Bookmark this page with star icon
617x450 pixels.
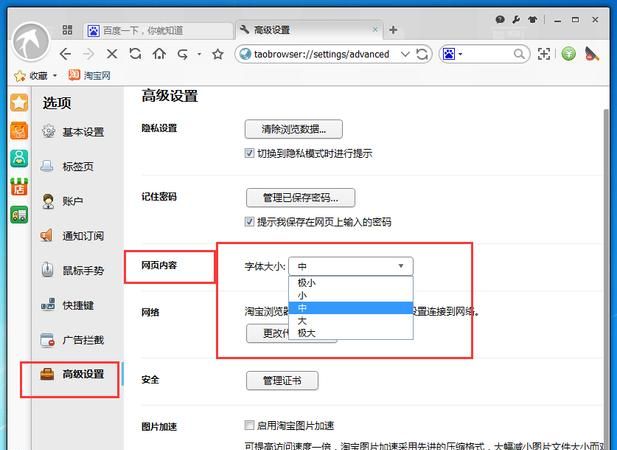click(x=218, y=54)
